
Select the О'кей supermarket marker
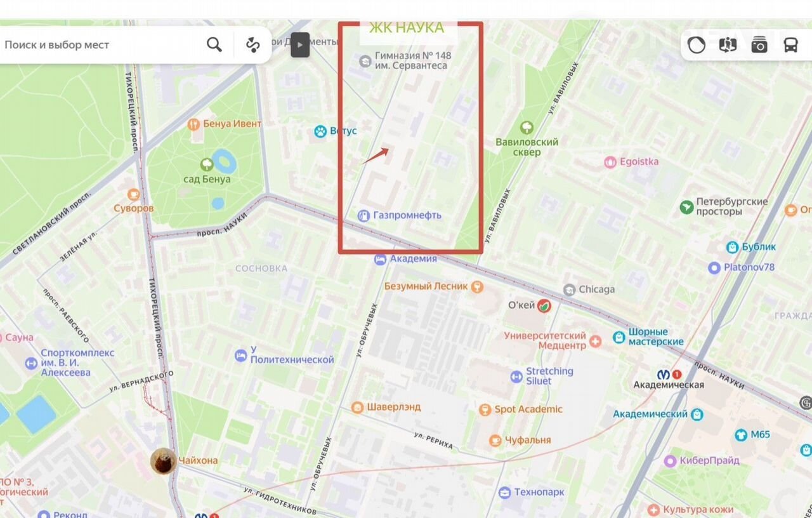click(544, 305)
